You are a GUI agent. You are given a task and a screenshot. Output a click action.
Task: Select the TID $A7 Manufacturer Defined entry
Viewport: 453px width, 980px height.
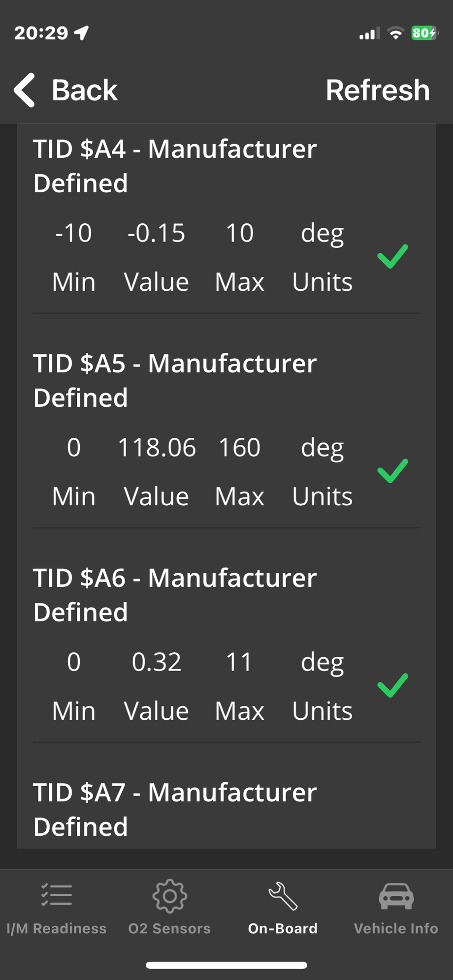pyautogui.click(x=175, y=809)
